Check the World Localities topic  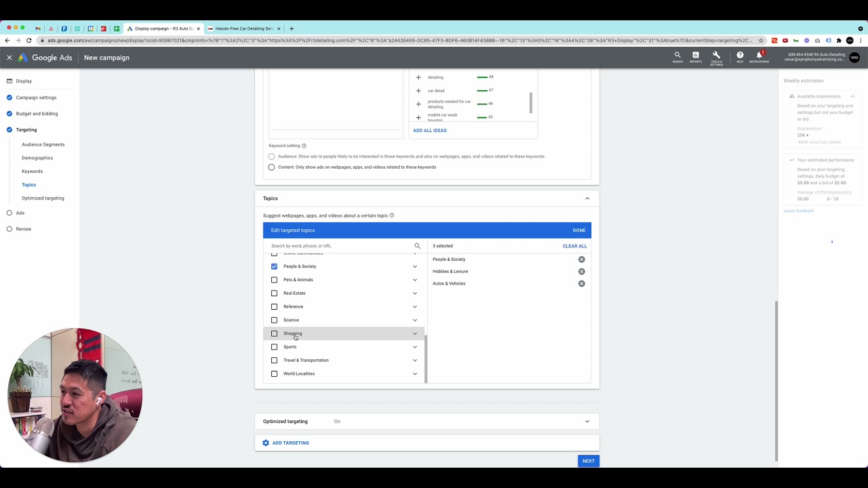point(274,373)
